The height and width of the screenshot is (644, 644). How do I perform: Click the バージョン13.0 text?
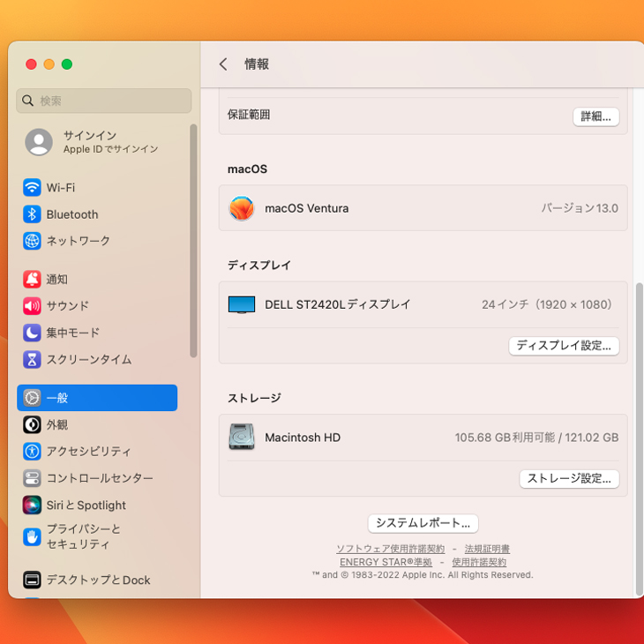click(580, 208)
